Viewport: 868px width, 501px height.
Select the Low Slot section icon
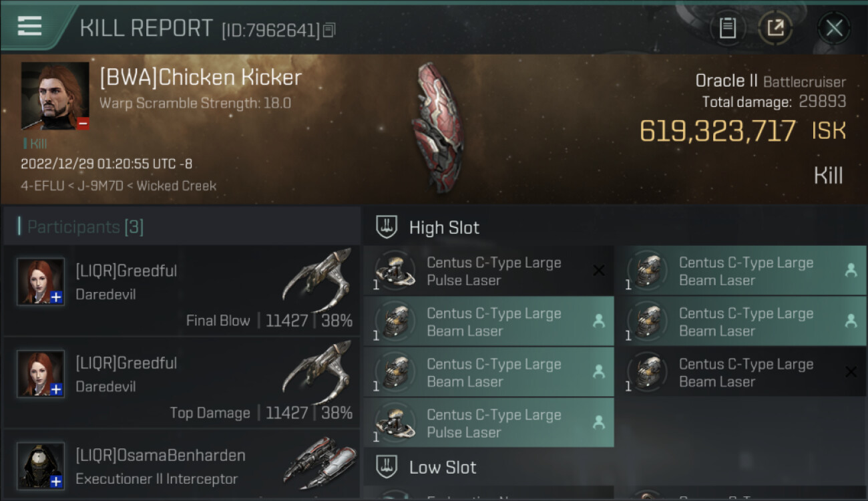tap(387, 467)
